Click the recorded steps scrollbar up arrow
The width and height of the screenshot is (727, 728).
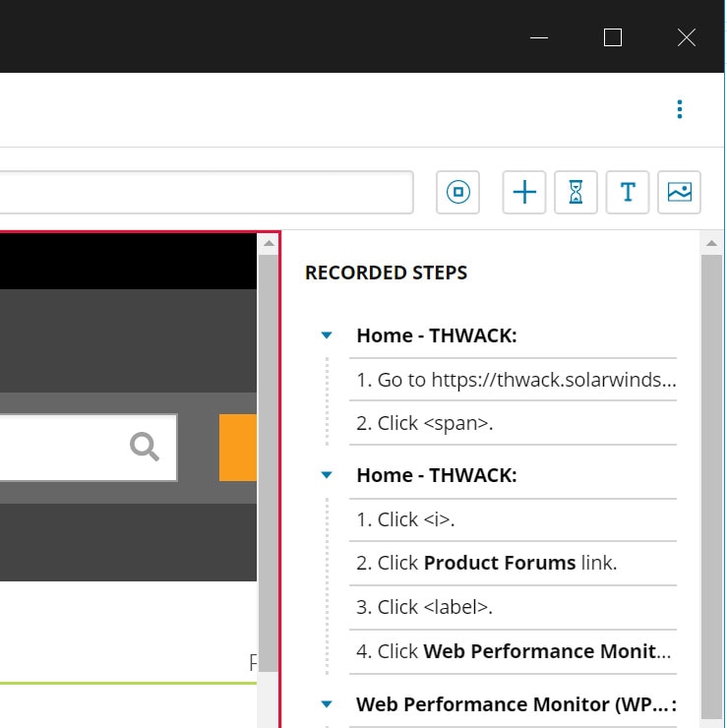(x=711, y=243)
